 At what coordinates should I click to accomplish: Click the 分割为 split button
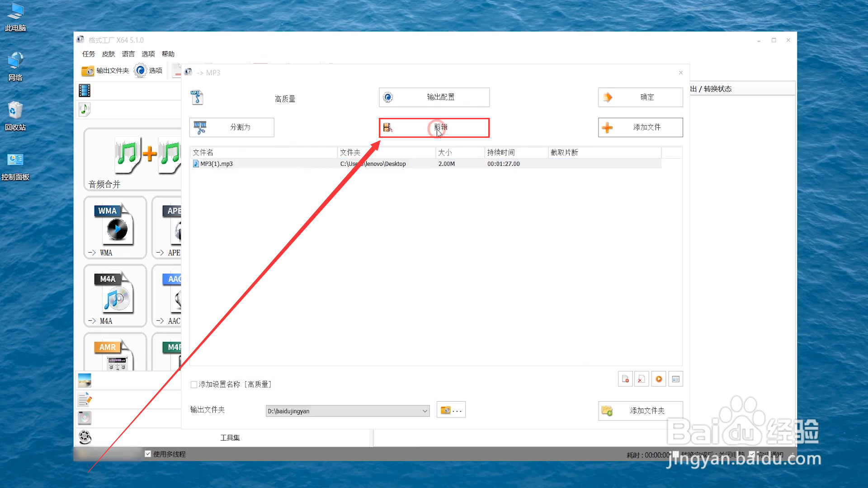pyautogui.click(x=231, y=127)
